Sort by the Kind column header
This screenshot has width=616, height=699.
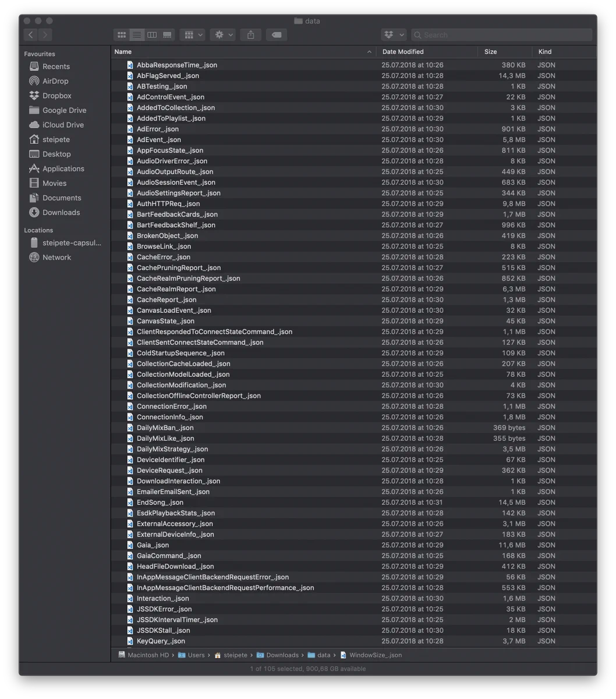tap(564, 52)
